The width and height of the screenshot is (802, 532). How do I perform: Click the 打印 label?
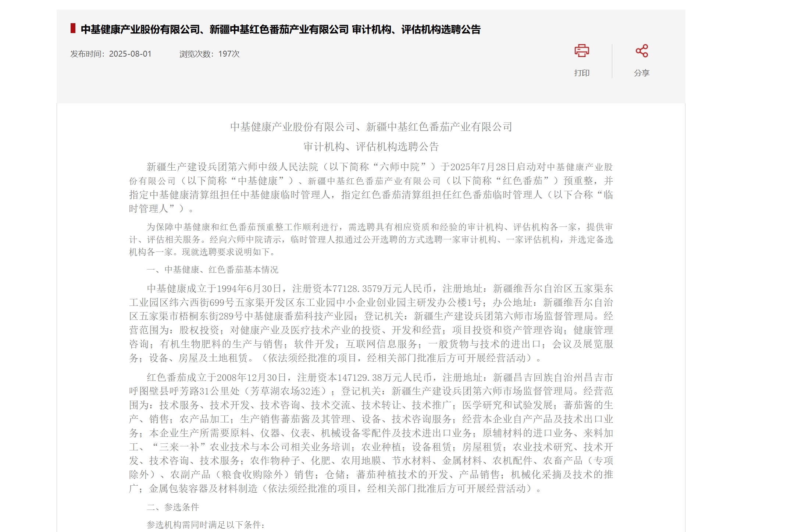pos(582,73)
